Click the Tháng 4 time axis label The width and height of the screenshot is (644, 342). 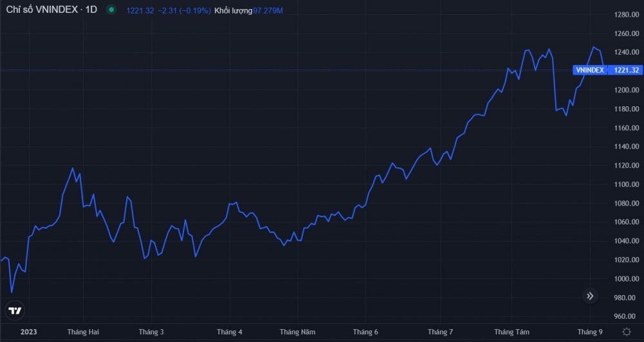click(230, 332)
